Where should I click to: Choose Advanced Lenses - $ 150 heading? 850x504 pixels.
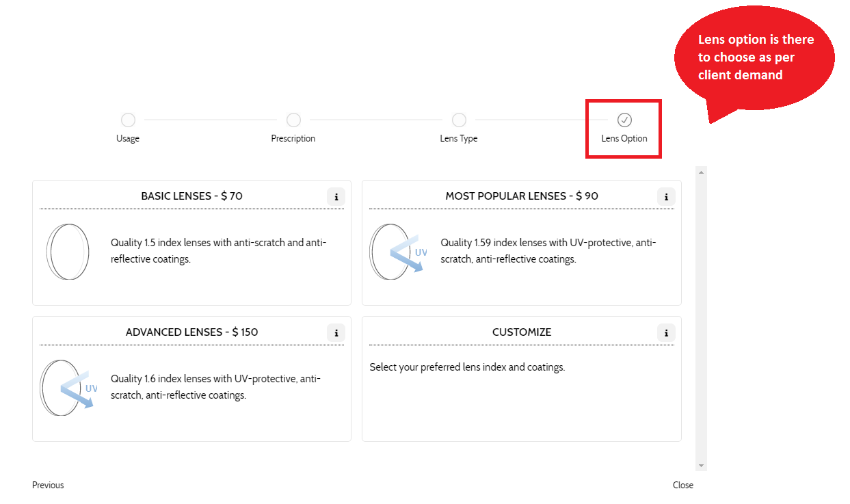click(x=191, y=332)
